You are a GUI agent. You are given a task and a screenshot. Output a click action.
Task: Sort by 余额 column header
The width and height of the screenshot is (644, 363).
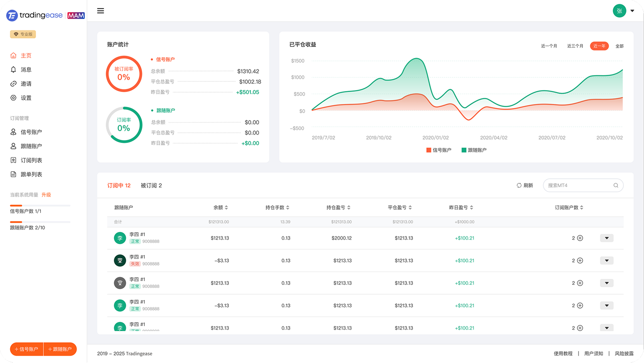pos(220,207)
